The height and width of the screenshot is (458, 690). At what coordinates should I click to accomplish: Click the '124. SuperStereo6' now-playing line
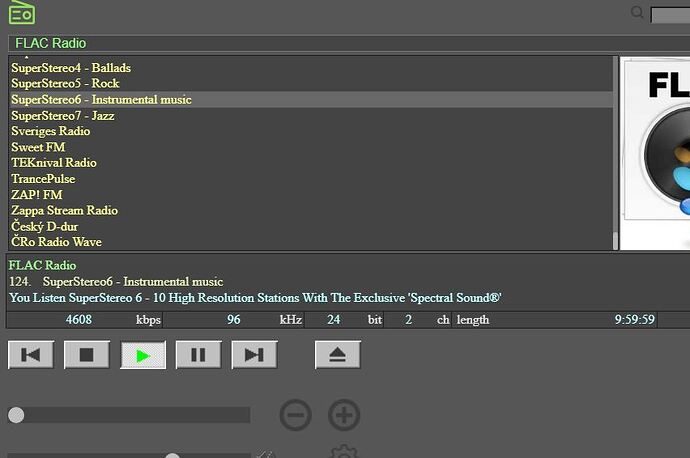click(116, 282)
